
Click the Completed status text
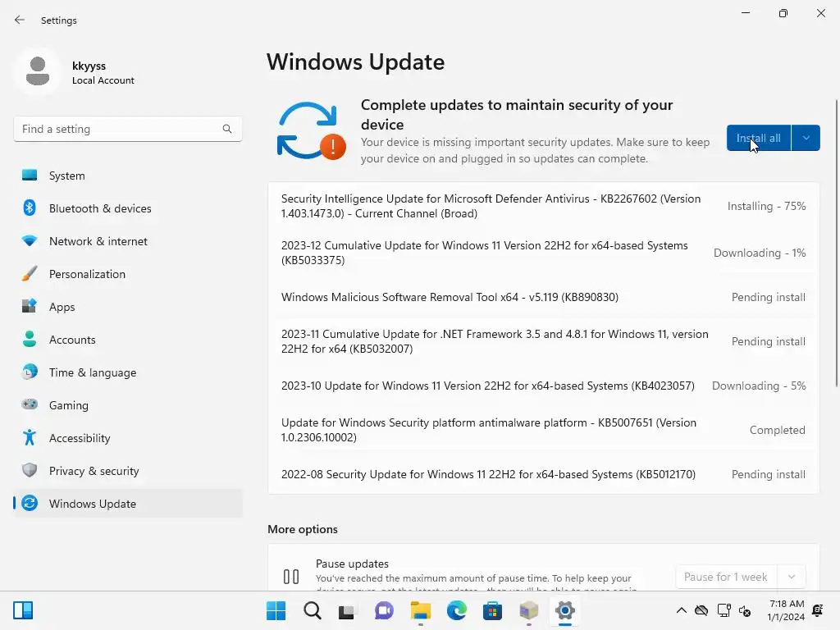pyautogui.click(x=778, y=430)
